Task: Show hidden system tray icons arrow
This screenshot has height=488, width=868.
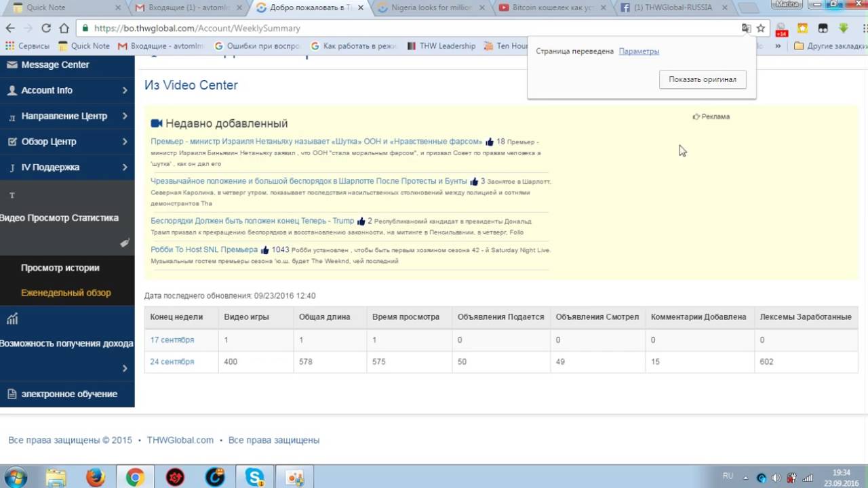Action: pyautogui.click(x=747, y=478)
